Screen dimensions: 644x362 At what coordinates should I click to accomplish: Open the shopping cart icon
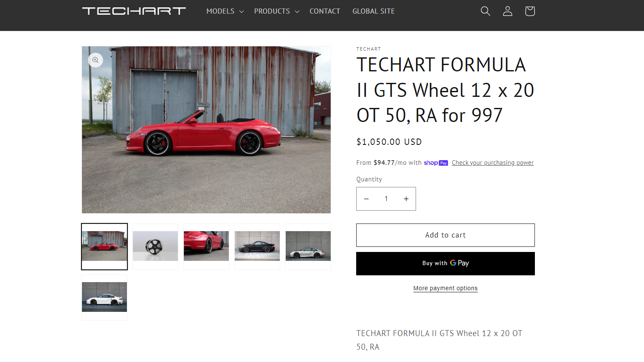530,11
